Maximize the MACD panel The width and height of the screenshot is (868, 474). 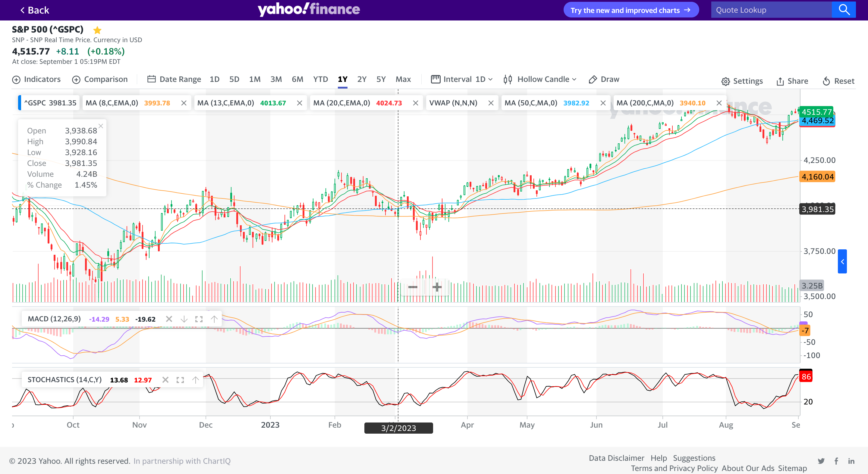point(199,319)
